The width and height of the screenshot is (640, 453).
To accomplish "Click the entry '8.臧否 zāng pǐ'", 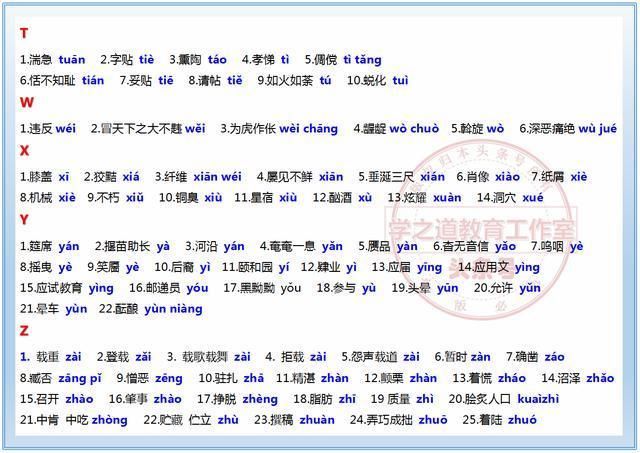I will 60,378.
